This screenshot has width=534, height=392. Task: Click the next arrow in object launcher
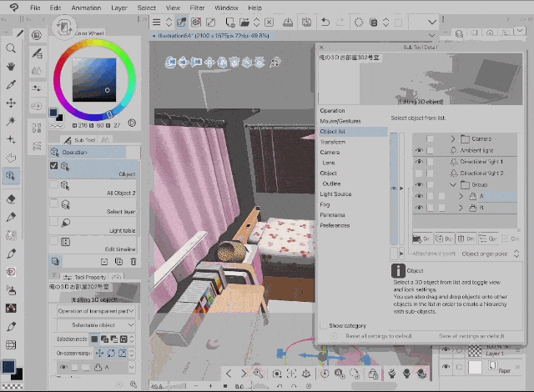244,374
